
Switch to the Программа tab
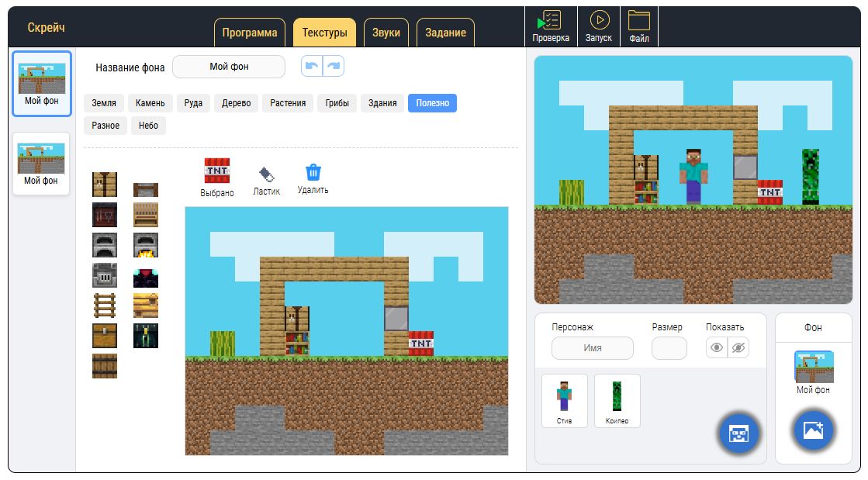249,33
